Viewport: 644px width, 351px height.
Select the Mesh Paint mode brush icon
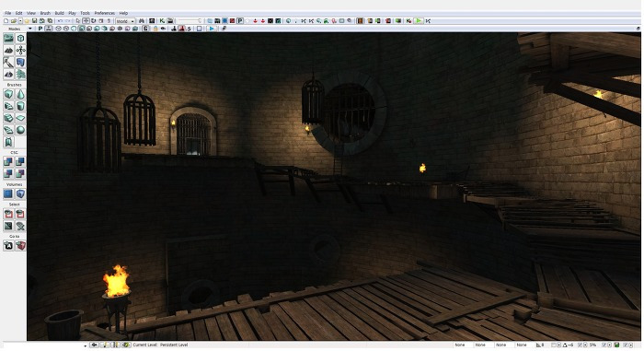click(x=8, y=62)
